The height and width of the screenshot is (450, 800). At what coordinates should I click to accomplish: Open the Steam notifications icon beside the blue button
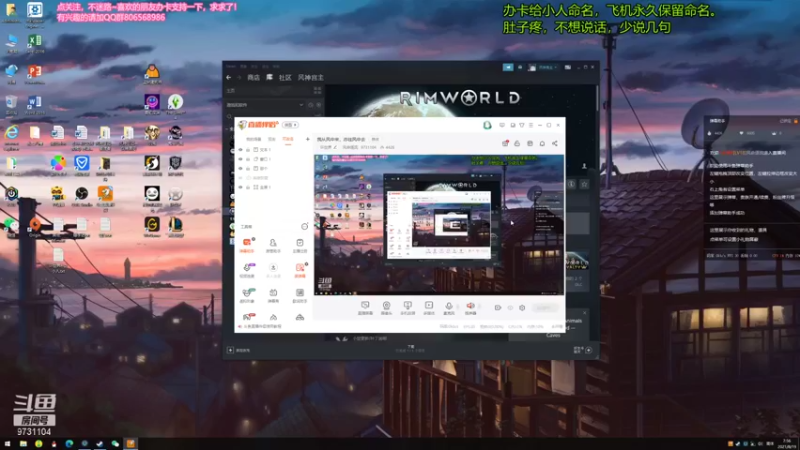coord(520,67)
